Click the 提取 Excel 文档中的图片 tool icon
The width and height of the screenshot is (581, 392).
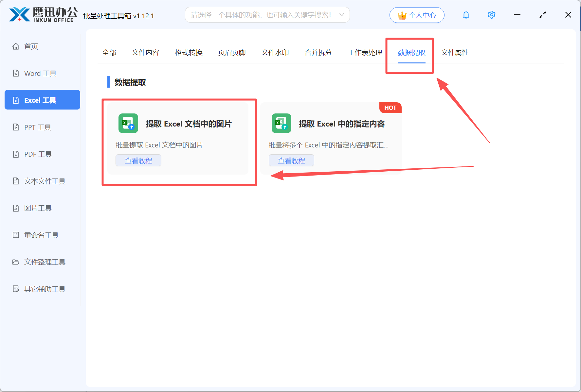pyautogui.click(x=128, y=123)
